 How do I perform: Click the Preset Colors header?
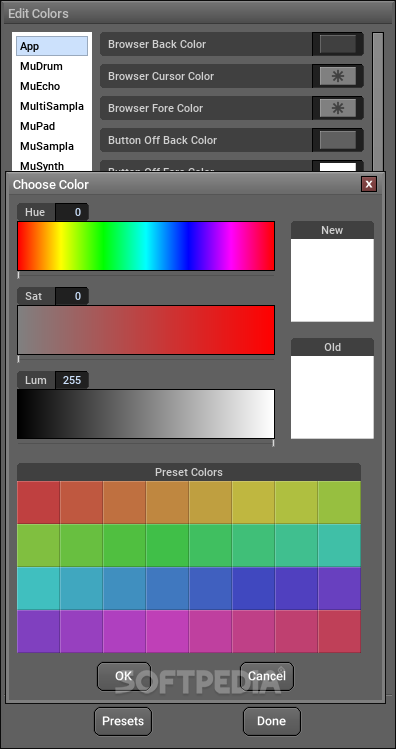click(189, 472)
